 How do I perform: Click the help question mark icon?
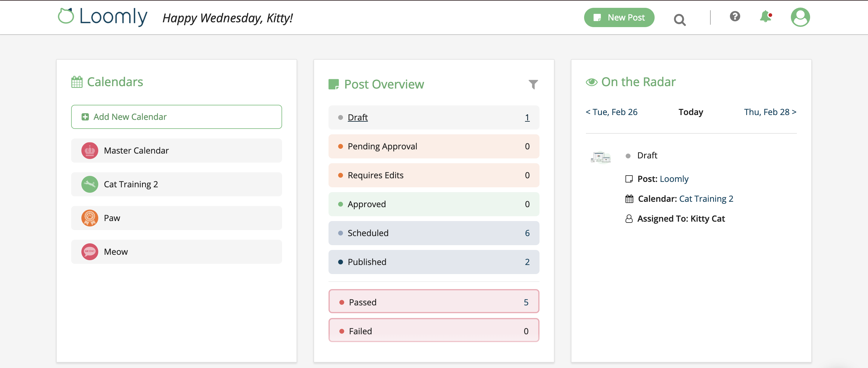pos(735,17)
